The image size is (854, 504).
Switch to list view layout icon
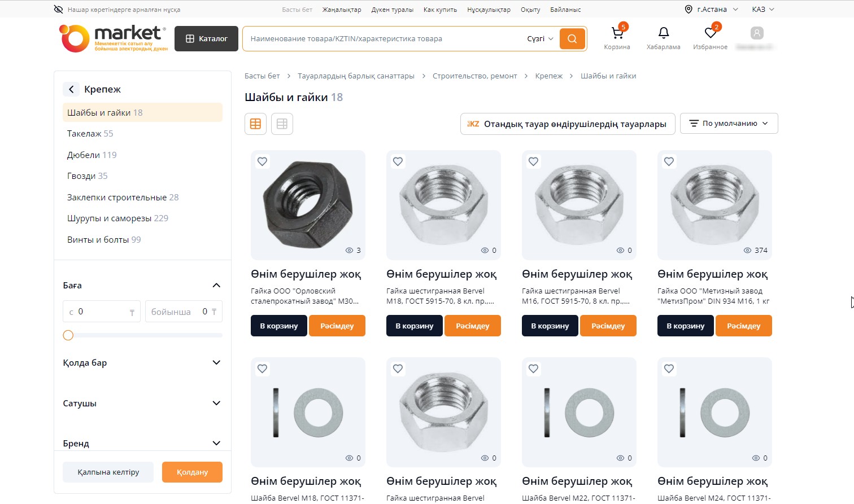pos(282,124)
